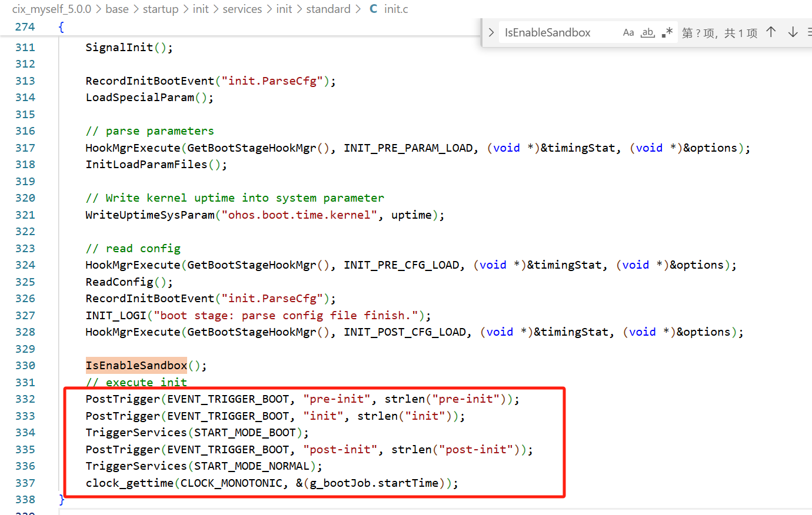Toggle Match Case in find widget
Viewport: 812px width, 515px height.
[x=628, y=32]
